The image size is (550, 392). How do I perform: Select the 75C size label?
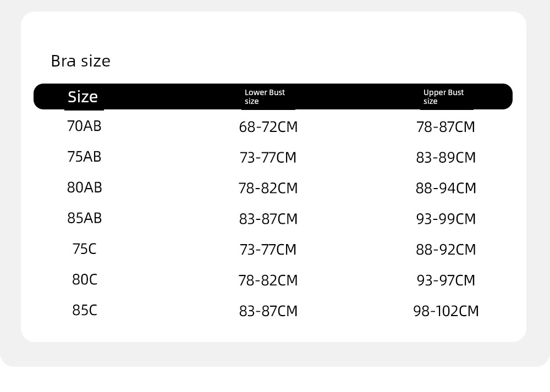[84, 249]
